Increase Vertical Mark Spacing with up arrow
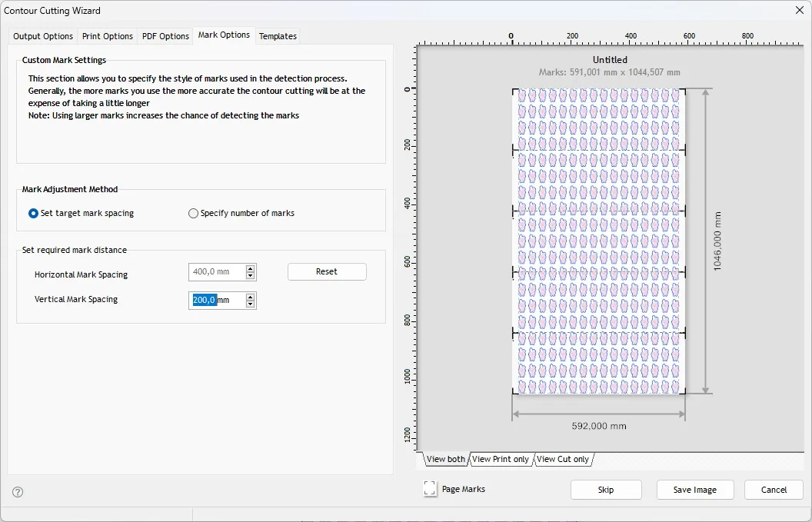This screenshot has width=812, height=522. pos(251,297)
